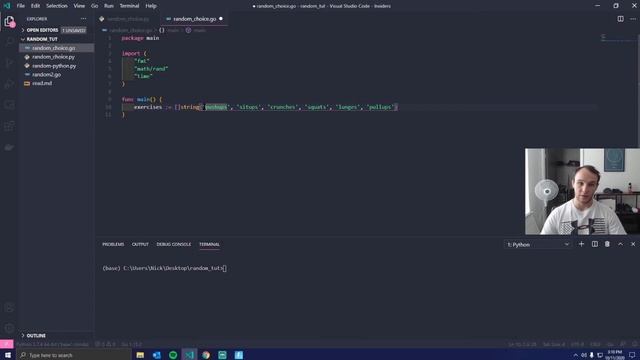640x360 pixels.
Task: Switch to the random_choice.py editor tab
Action: point(128,19)
